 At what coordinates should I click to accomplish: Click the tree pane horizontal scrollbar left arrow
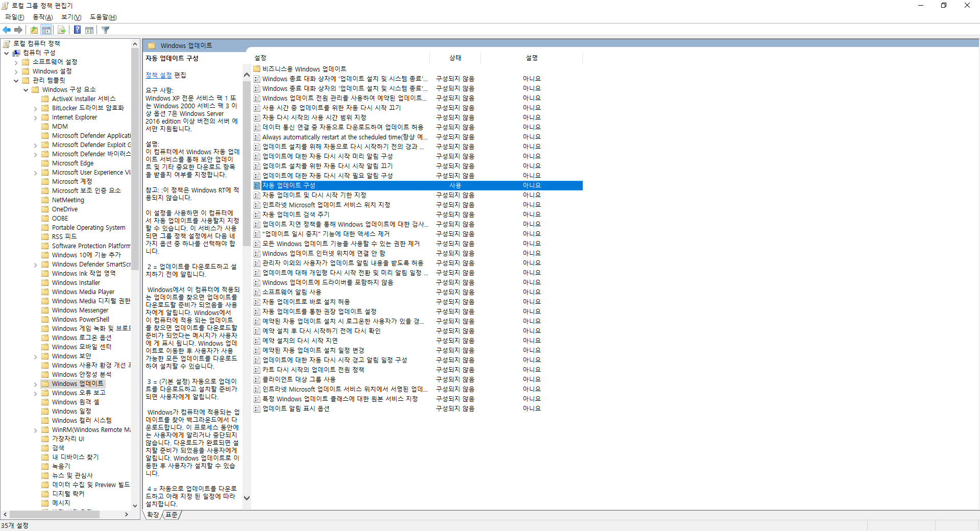point(5,514)
